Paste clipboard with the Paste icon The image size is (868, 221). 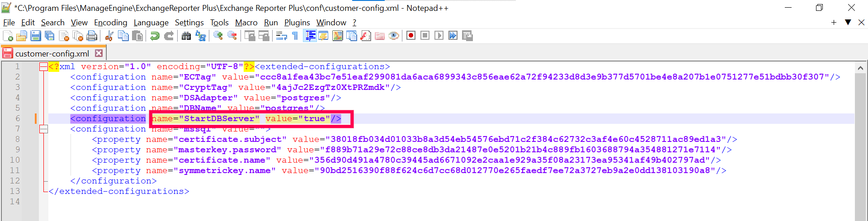137,36
